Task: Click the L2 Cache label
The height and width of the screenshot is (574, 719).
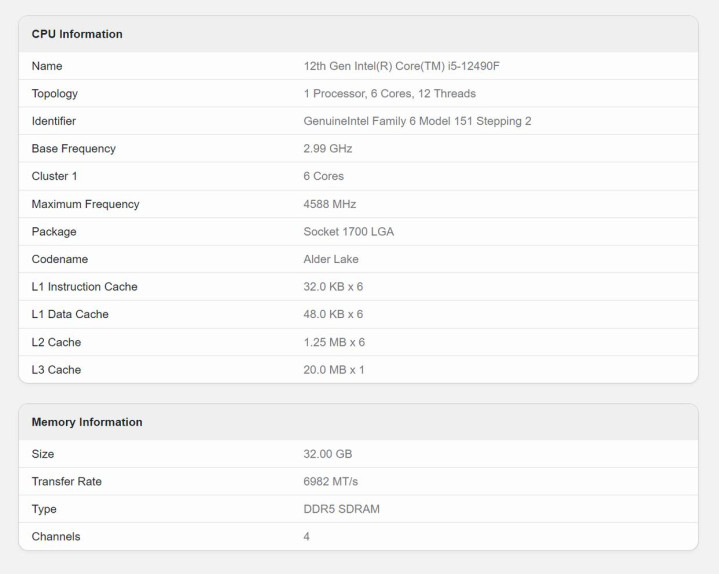Action: (56, 342)
